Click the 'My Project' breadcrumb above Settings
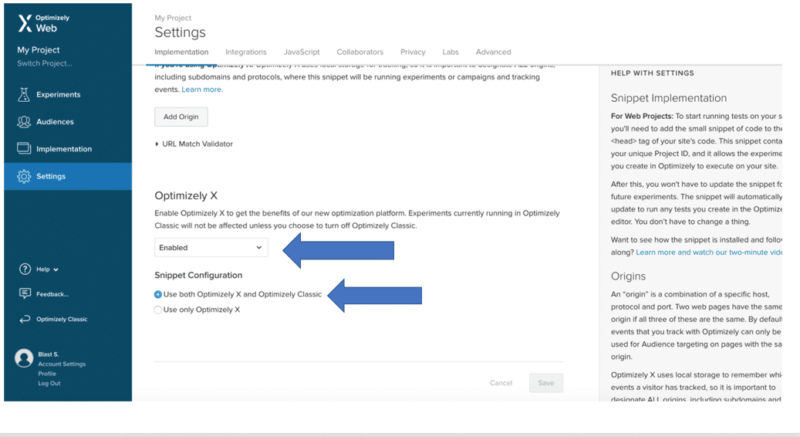 [x=173, y=18]
